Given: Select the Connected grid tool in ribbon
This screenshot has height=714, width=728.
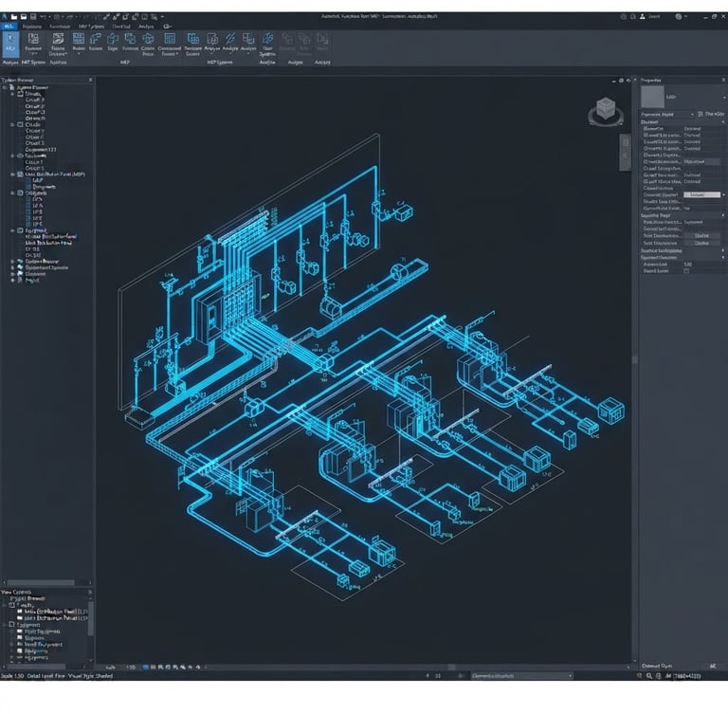Looking at the screenshot, I should [x=170, y=44].
